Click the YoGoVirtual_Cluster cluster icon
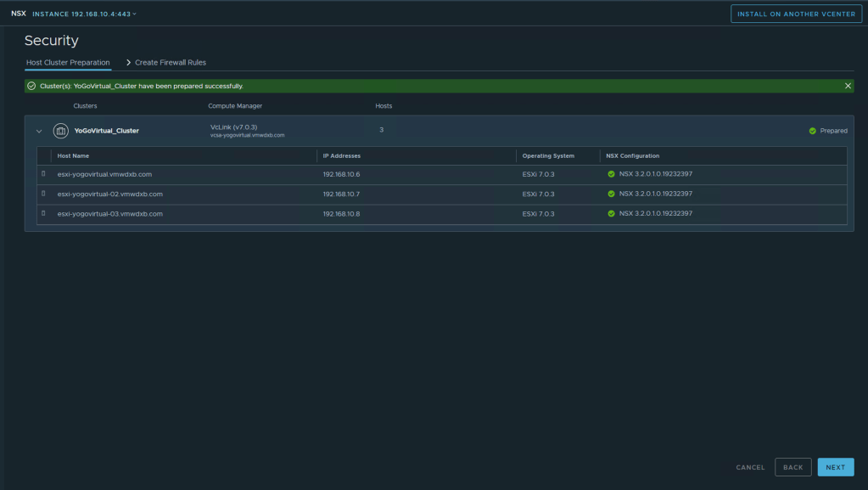This screenshot has width=868, height=490. click(x=60, y=131)
